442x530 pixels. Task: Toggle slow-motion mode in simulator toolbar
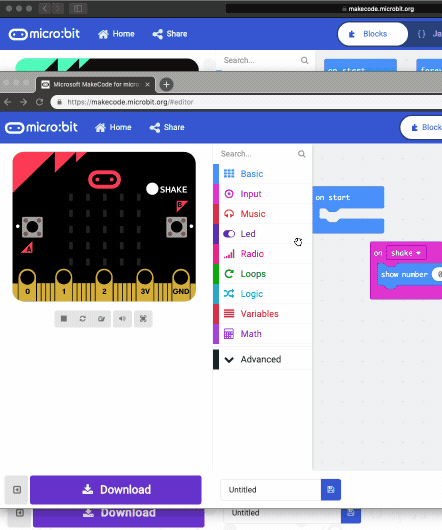tap(101, 319)
